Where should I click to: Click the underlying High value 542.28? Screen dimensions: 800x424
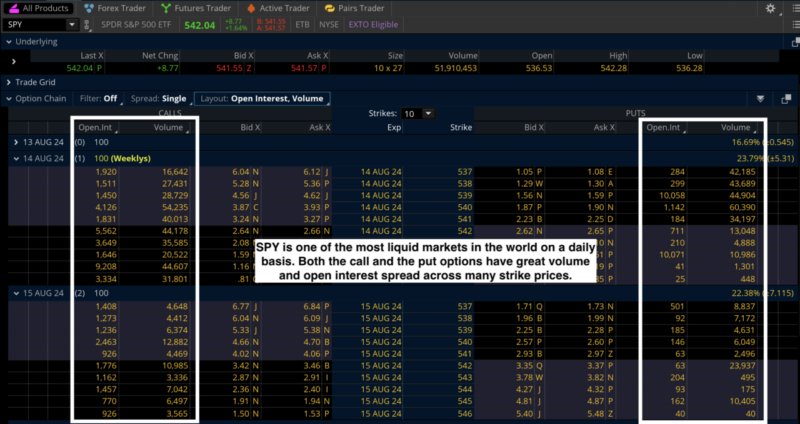(614, 68)
